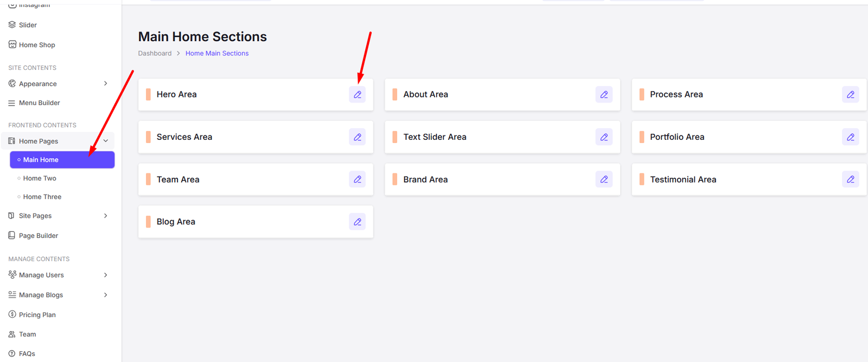Open Portfolio Area edit icon

(850, 137)
